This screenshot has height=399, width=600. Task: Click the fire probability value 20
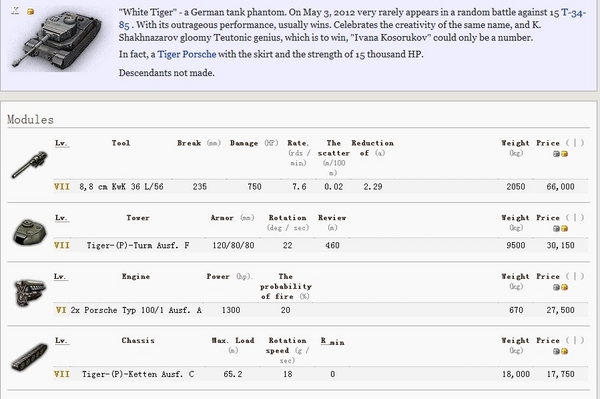coord(285,310)
